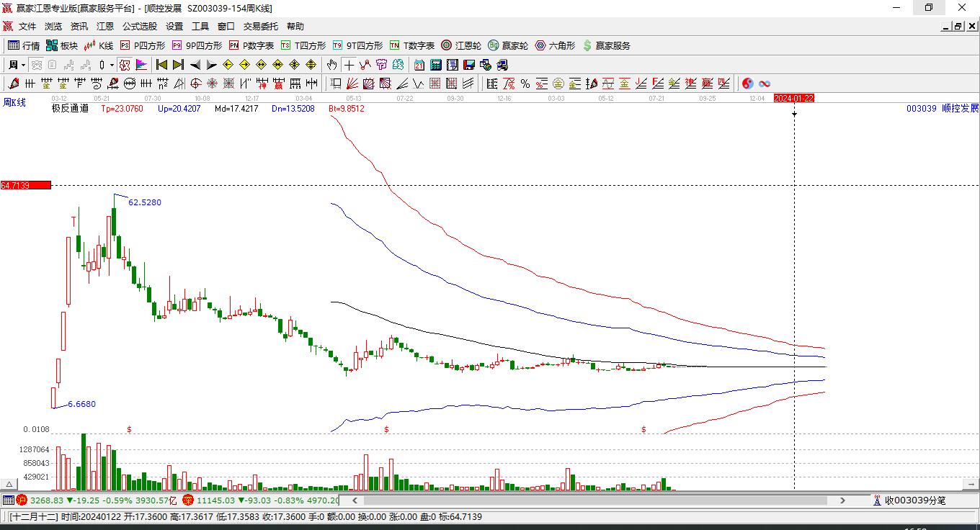This screenshot has height=530, width=980.
Task: Open the 收003039分笔 status item
Action: (x=909, y=500)
